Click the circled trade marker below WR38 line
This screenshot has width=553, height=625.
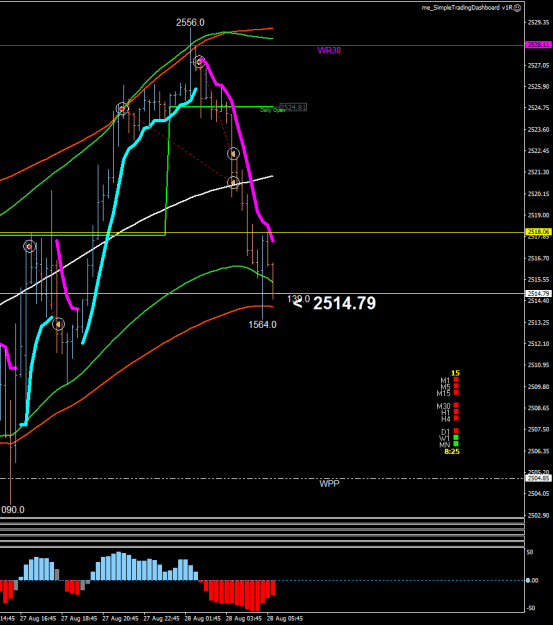[199, 62]
